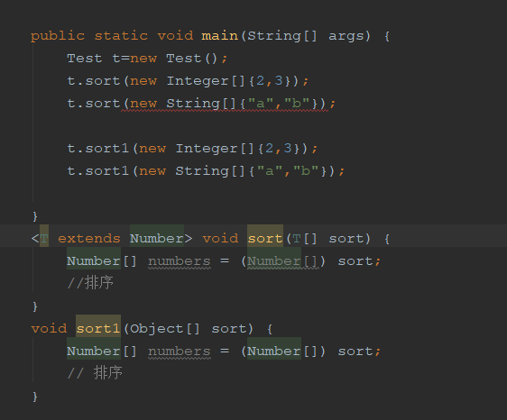Click 'Integer[]' in the t.sort1 line
The image size is (507, 420).
coord(215,149)
